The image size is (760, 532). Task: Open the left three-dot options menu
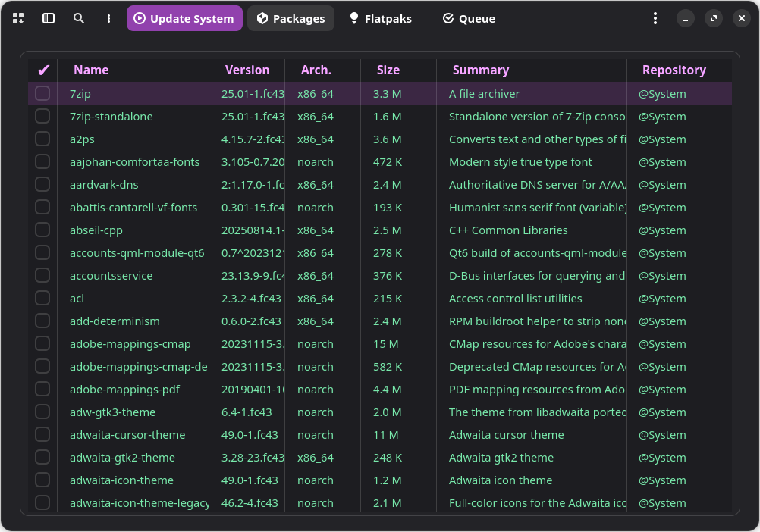tap(109, 18)
